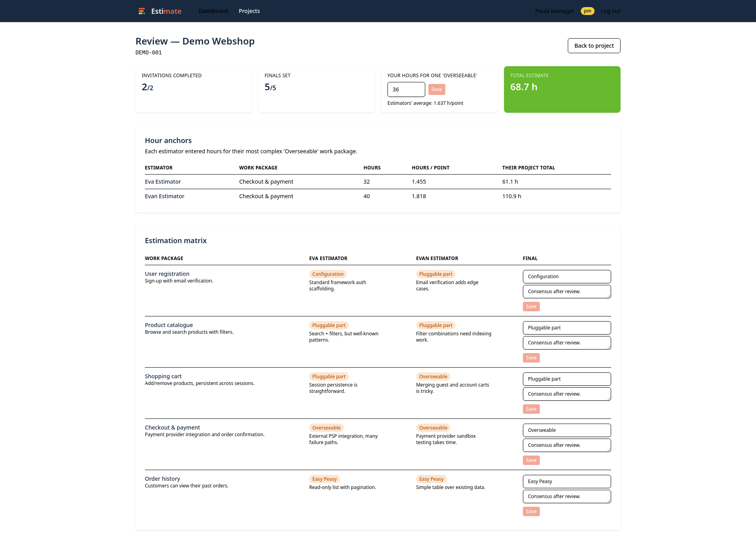Save the User registration final
Viewport: 756px width, 543px height.
531,307
